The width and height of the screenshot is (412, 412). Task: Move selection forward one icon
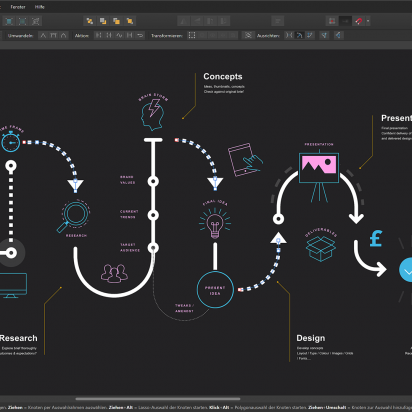116,21
